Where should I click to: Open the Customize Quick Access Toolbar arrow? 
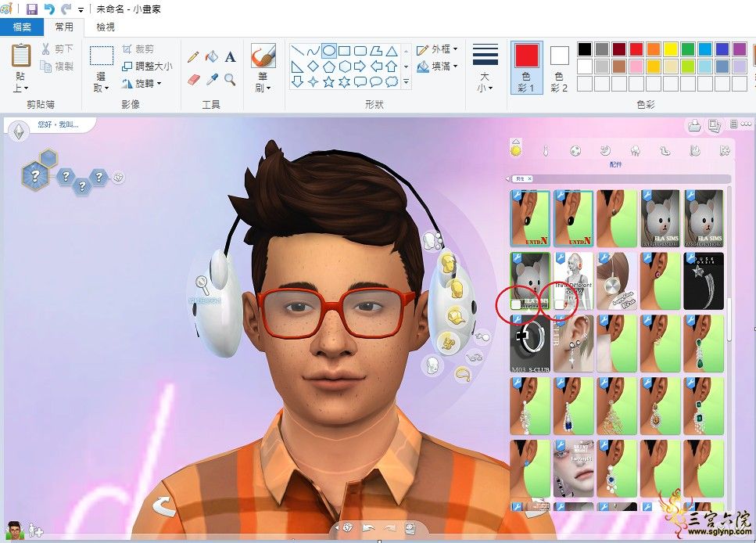(x=81, y=9)
